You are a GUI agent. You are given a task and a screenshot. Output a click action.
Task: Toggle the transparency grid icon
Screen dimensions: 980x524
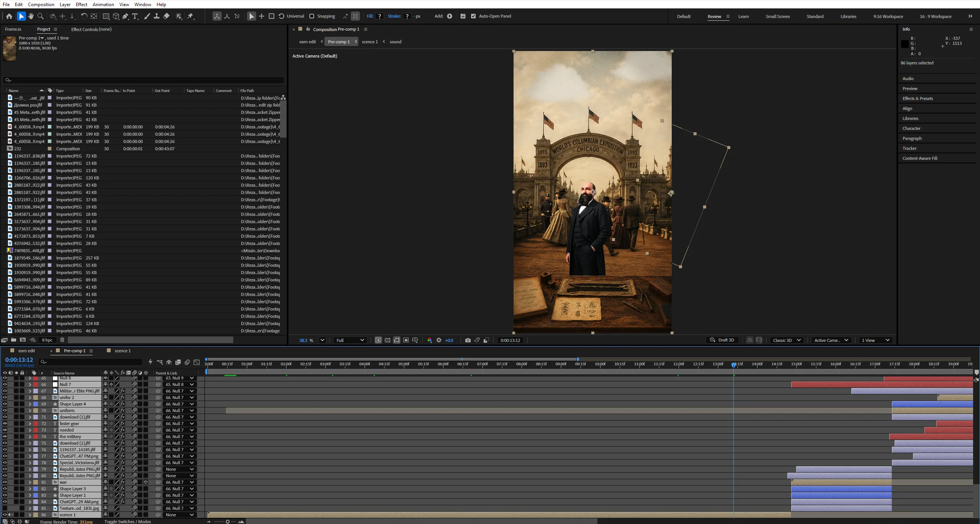tap(388, 340)
